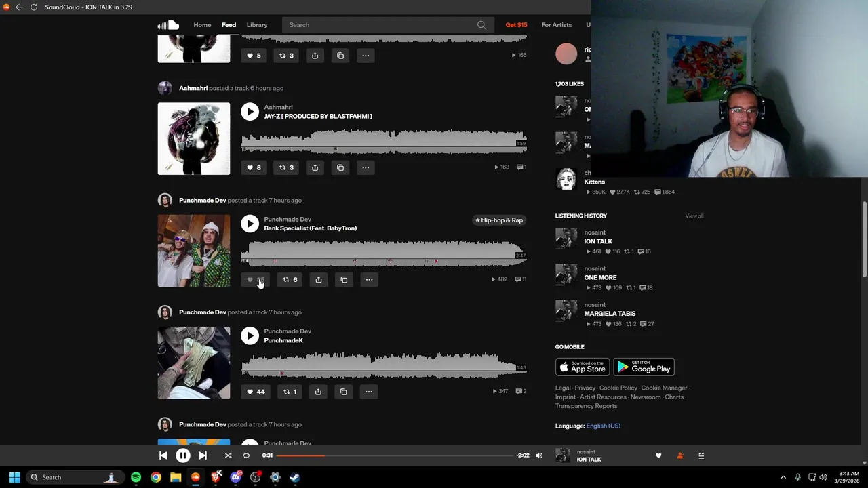The width and height of the screenshot is (868, 488).
Task: Like the Bank Specialist track
Action: click(255, 280)
